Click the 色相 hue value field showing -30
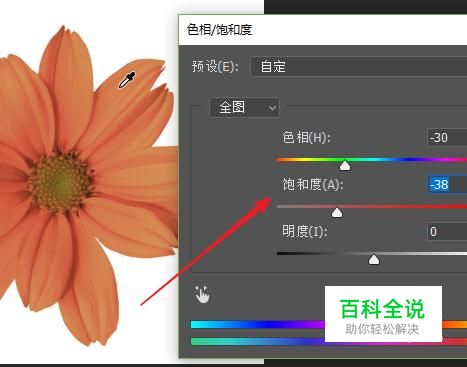467x367 pixels. point(447,137)
